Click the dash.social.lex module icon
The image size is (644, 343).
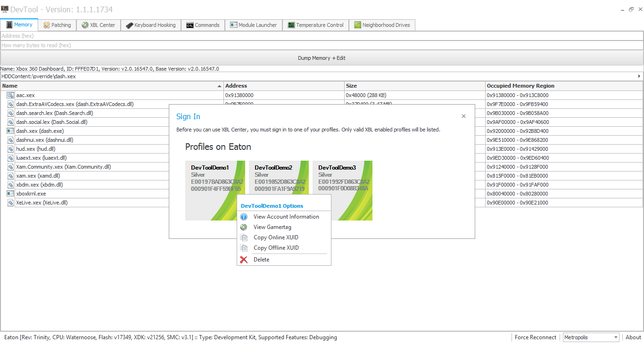tap(10, 122)
